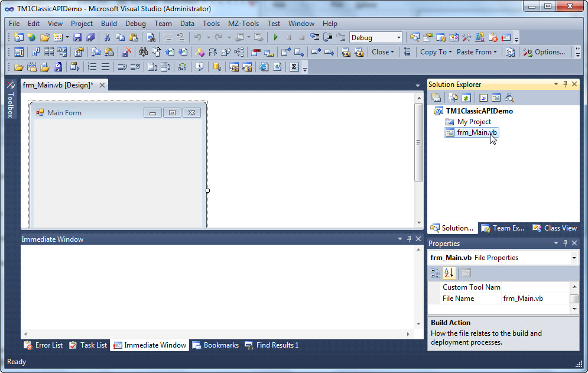Open the active documents list dropdown
The image size is (588, 373).
(x=418, y=86)
